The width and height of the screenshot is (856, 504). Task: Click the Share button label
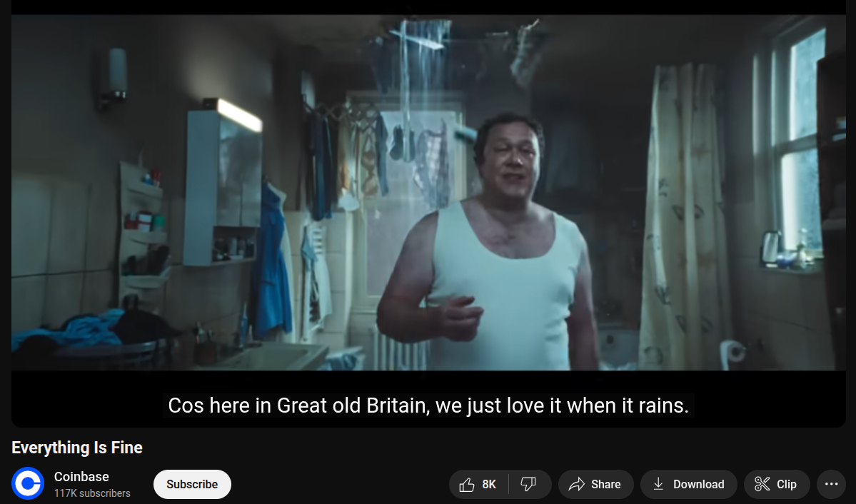coord(606,484)
